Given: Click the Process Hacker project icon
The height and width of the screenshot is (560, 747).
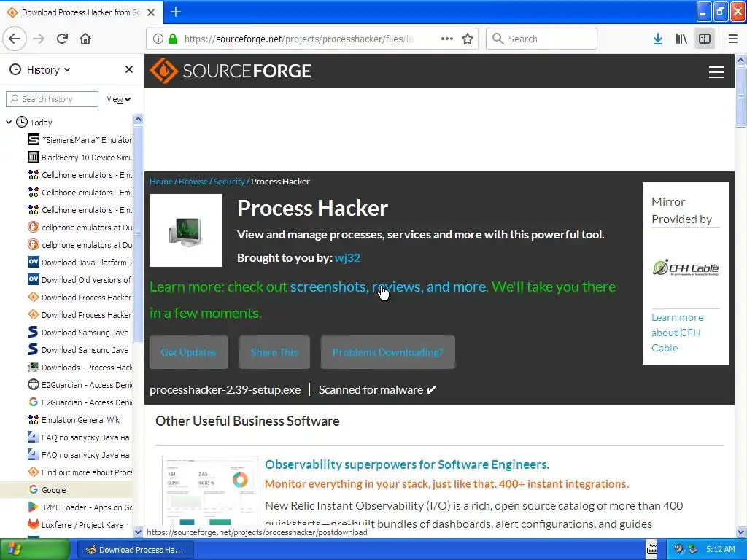Looking at the screenshot, I should click(x=186, y=230).
